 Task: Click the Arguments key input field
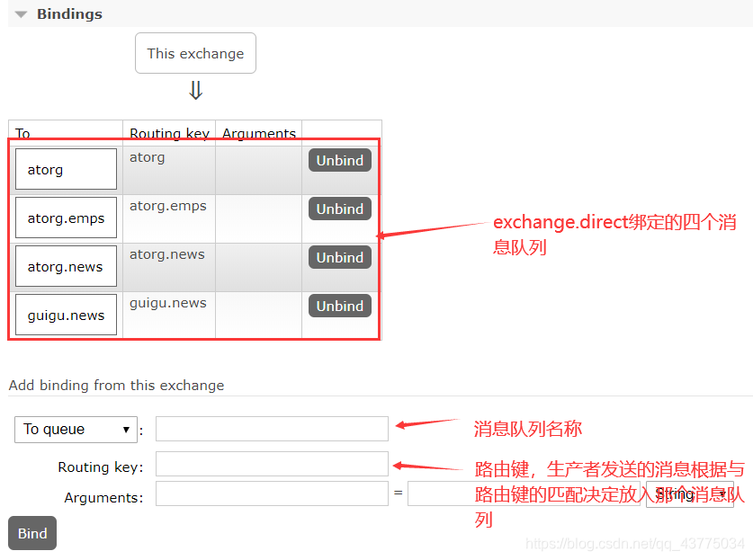tap(272, 493)
